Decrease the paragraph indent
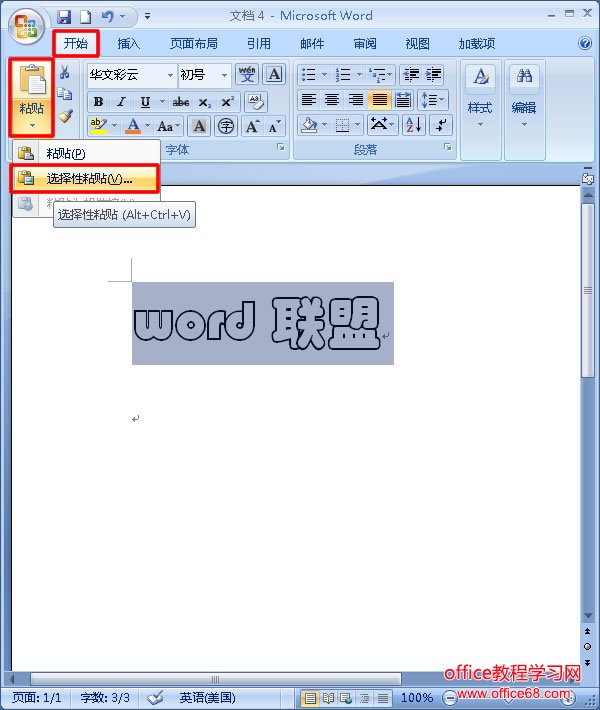Viewport: 600px width, 710px height. pos(411,74)
